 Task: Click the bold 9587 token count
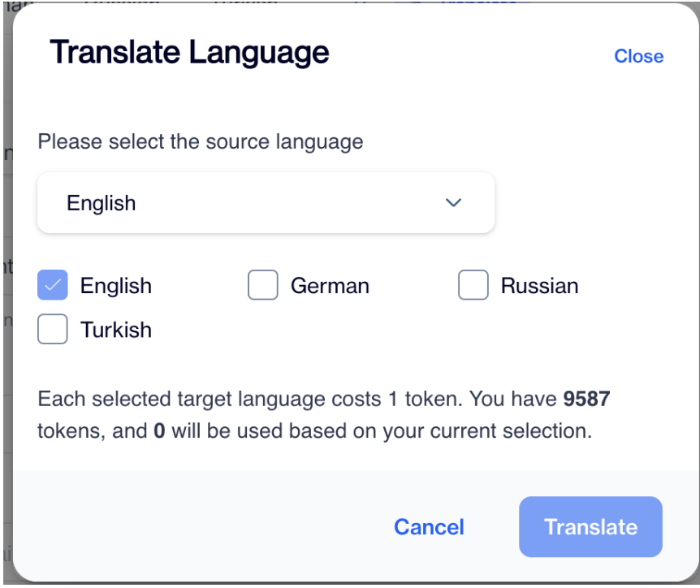[586, 400]
